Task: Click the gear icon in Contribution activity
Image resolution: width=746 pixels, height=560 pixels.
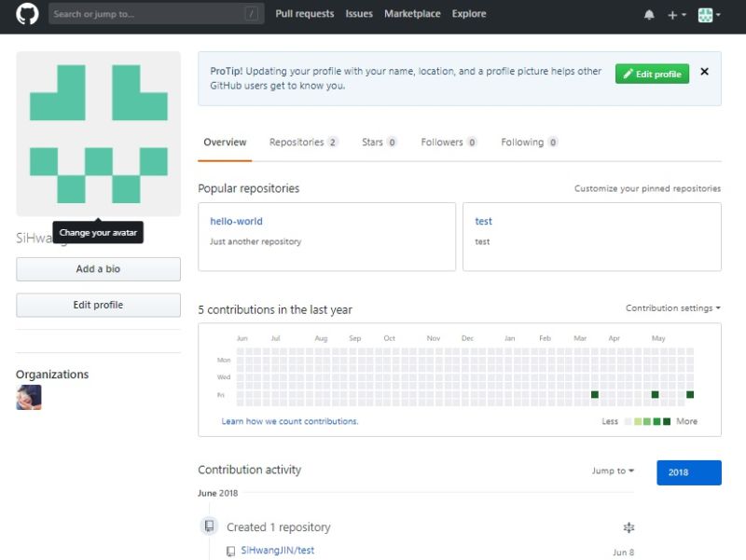Action: (629, 527)
